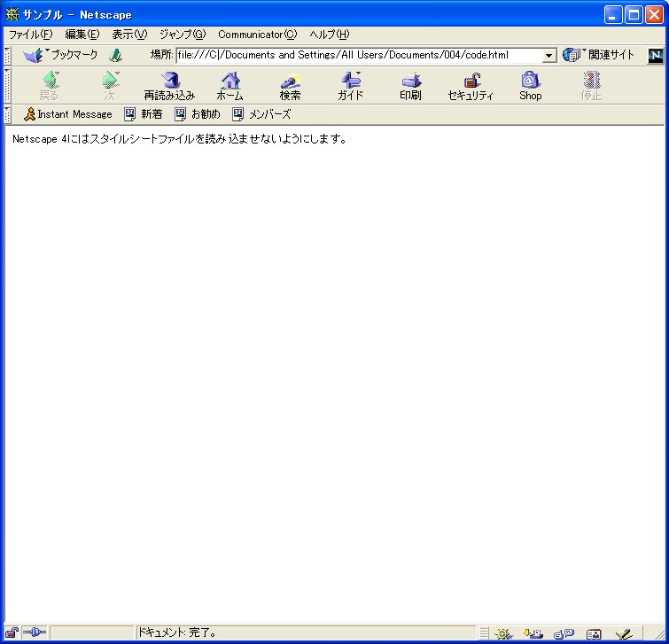The height and width of the screenshot is (644, 669).
Task: Click component bar grip handle
Action: (484, 632)
